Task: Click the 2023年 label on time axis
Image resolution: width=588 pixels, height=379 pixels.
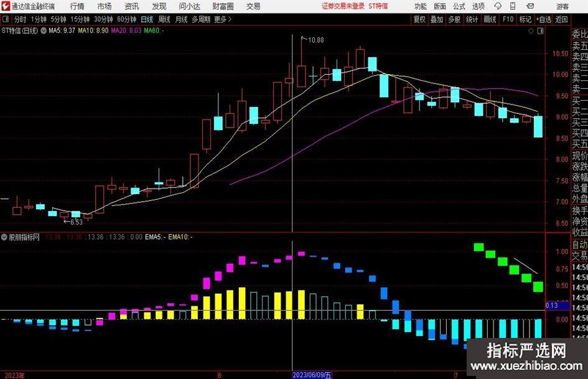Action: (15, 375)
